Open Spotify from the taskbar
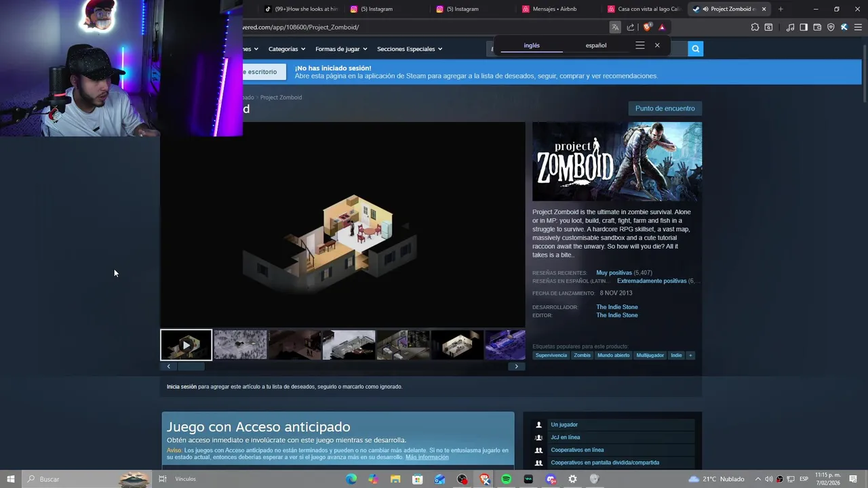Viewport: 868px width, 488px height. 506,479
